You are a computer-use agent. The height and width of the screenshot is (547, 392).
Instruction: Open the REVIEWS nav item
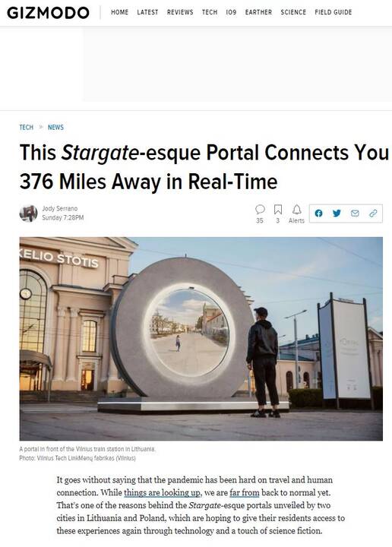[180, 12]
